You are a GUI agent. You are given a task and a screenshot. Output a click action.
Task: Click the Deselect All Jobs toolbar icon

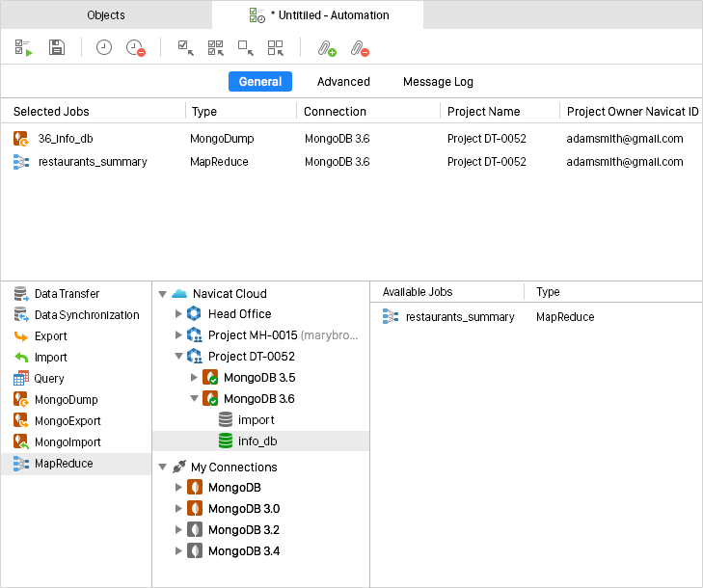[276, 47]
